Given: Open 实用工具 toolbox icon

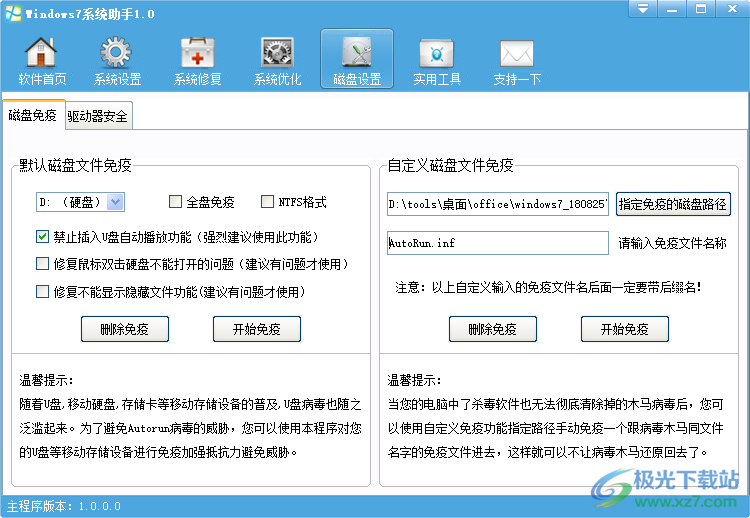Looking at the screenshot, I should (x=437, y=60).
